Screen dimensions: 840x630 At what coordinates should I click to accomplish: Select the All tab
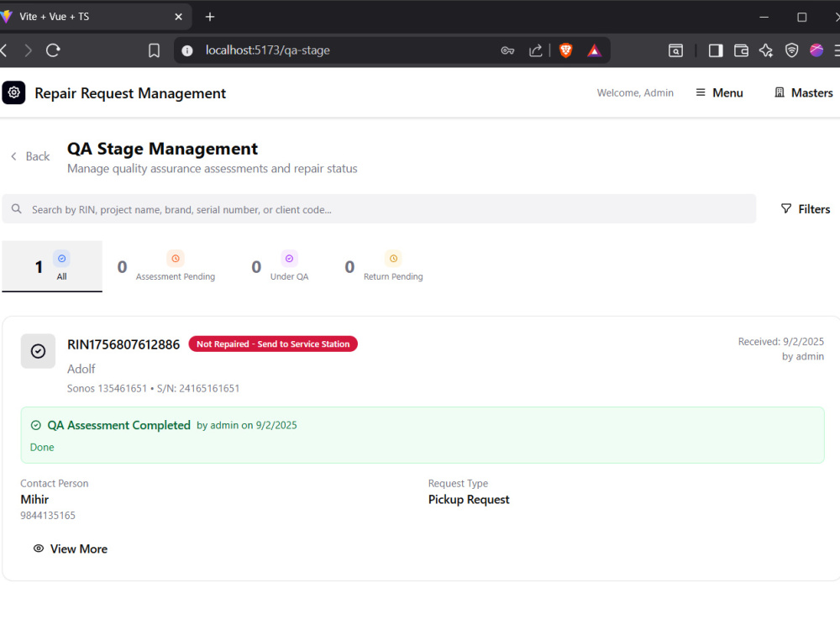[x=52, y=266]
